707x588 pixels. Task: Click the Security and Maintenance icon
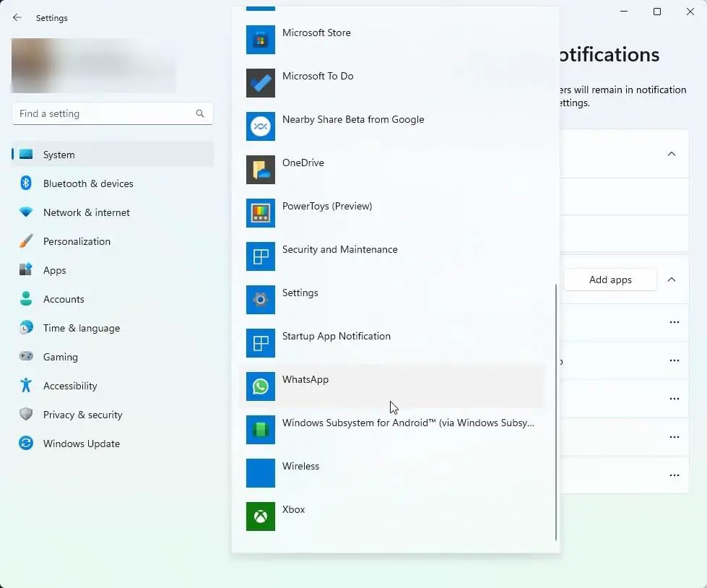coord(261,256)
